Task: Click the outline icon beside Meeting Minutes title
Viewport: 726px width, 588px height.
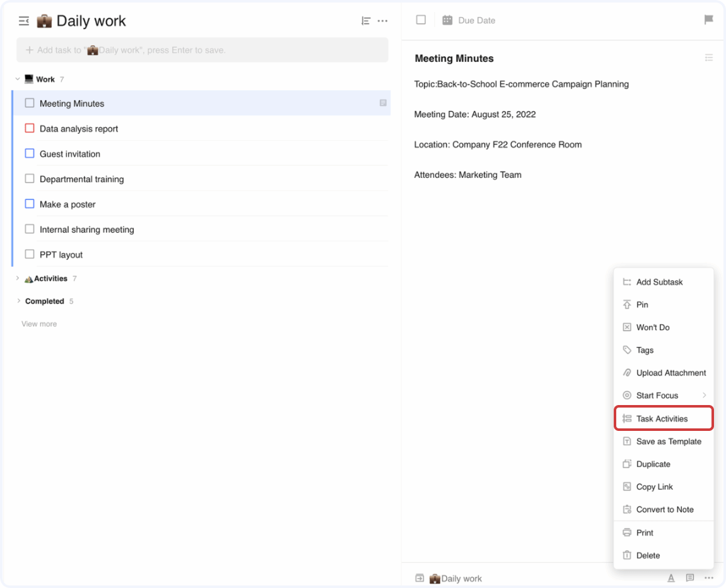Action: 709,58
